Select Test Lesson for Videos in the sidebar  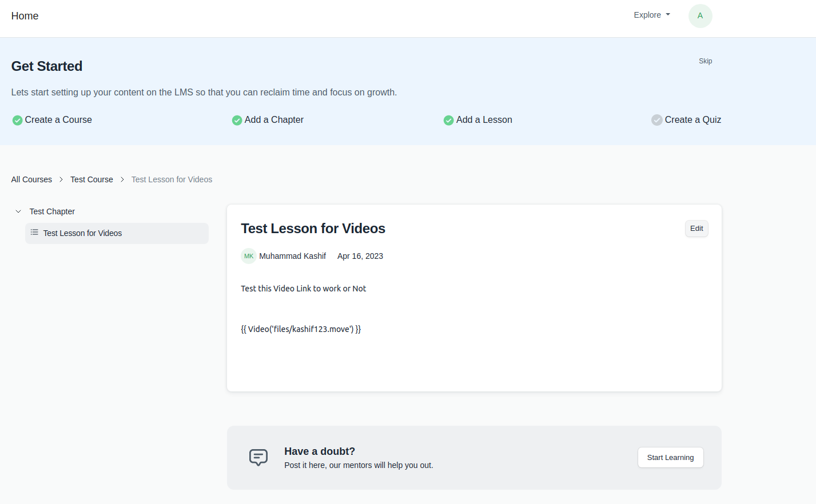(82, 233)
